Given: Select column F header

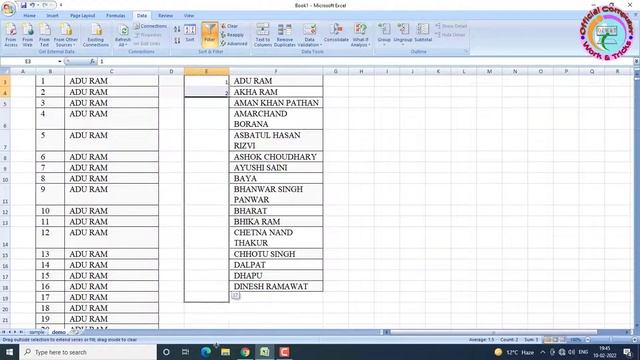Looking at the screenshot, I should pyautogui.click(x=276, y=71).
